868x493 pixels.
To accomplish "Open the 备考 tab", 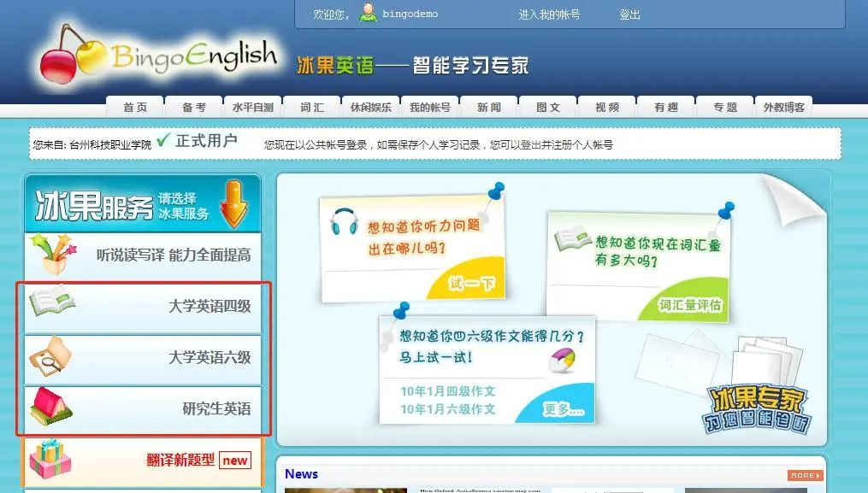I will 194,107.
